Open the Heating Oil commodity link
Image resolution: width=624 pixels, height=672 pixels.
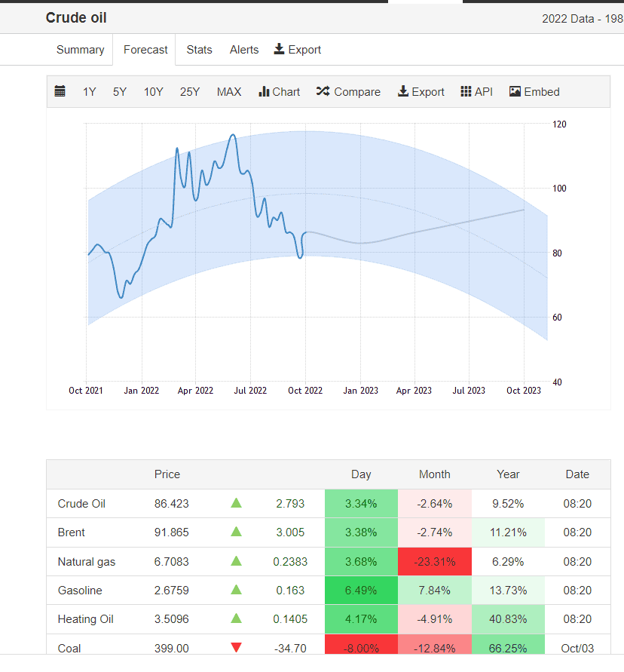tap(86, 619)
